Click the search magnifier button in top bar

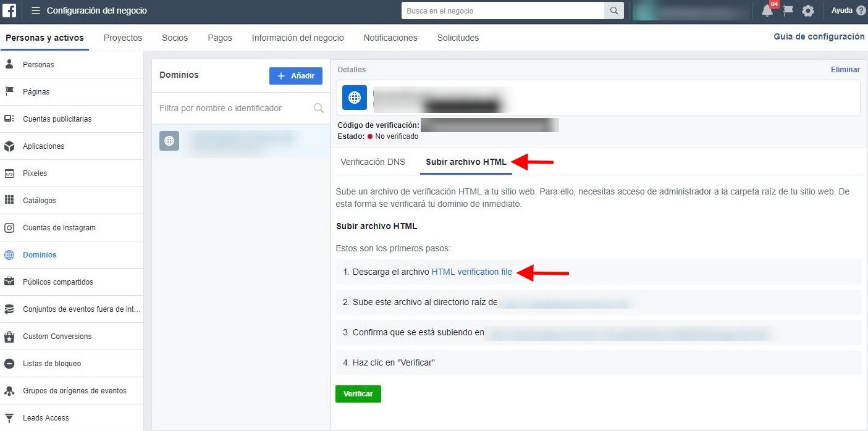[613, 10]
